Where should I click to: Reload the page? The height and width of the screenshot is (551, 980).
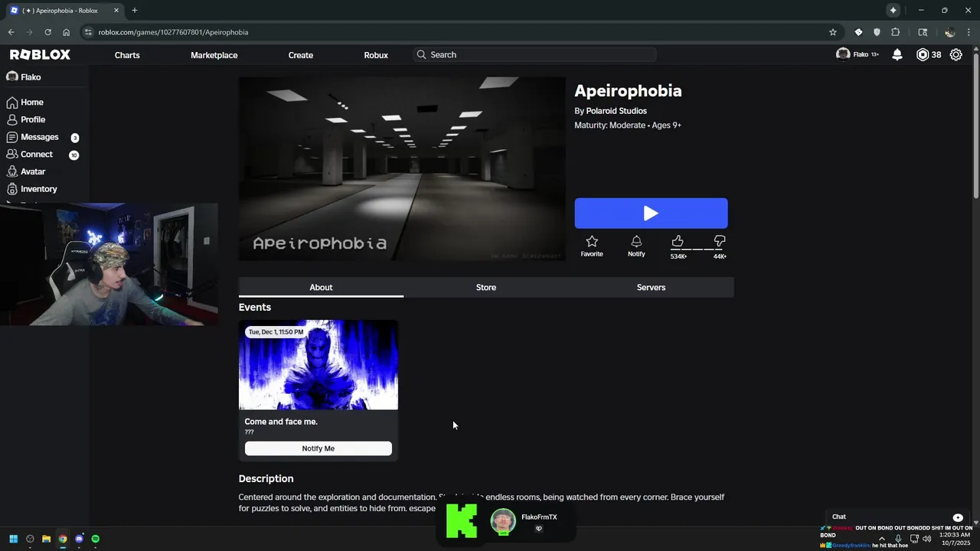[x=47, y=32]
